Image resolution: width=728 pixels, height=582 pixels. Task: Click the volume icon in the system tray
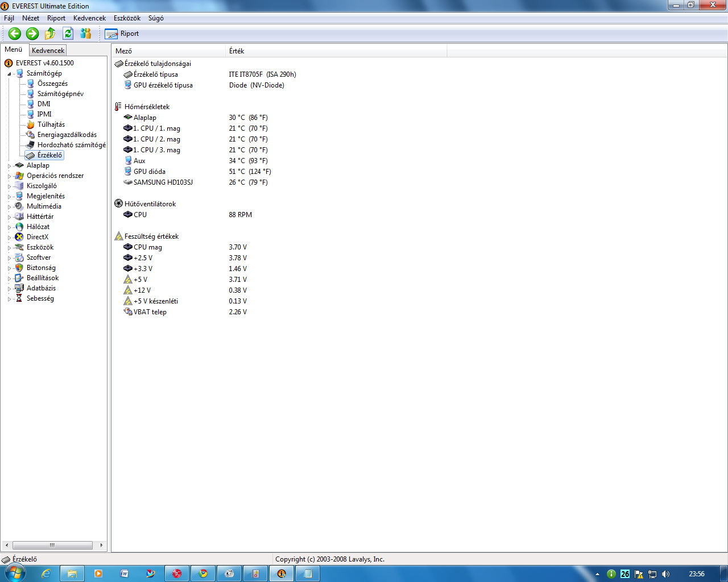pos(666,574)
